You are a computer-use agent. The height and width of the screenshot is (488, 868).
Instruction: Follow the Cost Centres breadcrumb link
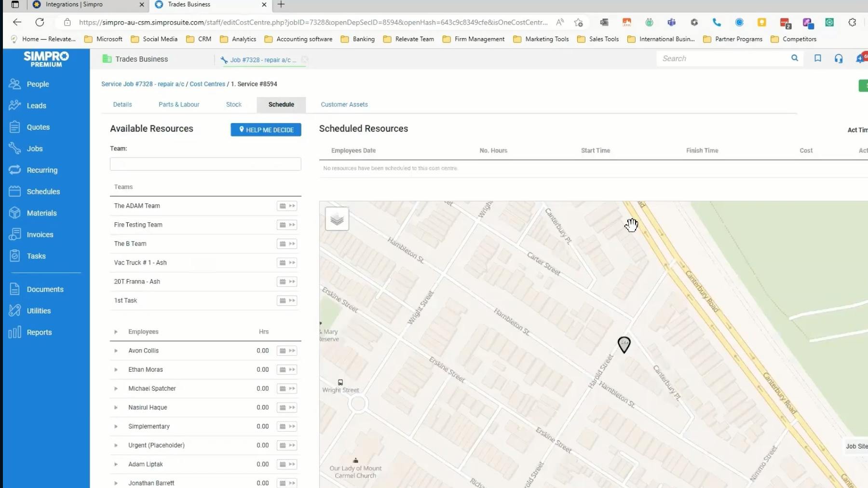click(207, 84)
